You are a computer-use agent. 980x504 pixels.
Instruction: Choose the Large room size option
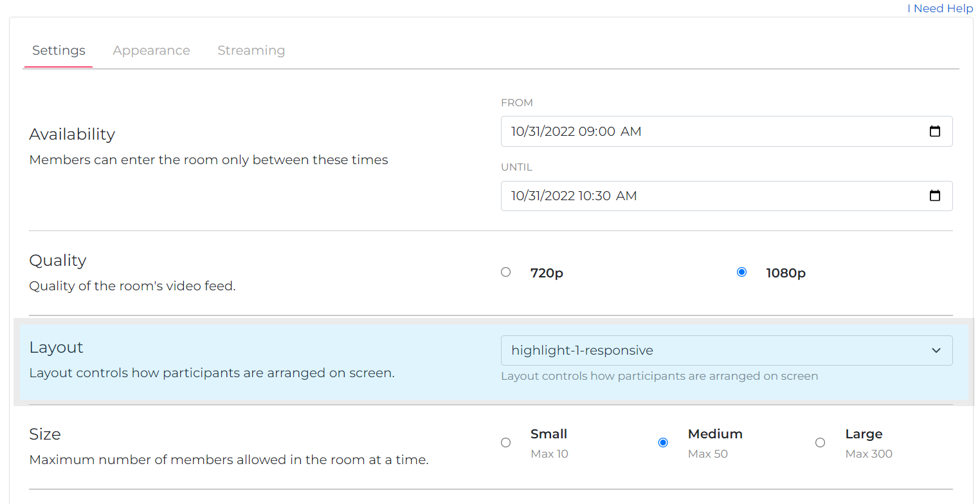[820, 443]
